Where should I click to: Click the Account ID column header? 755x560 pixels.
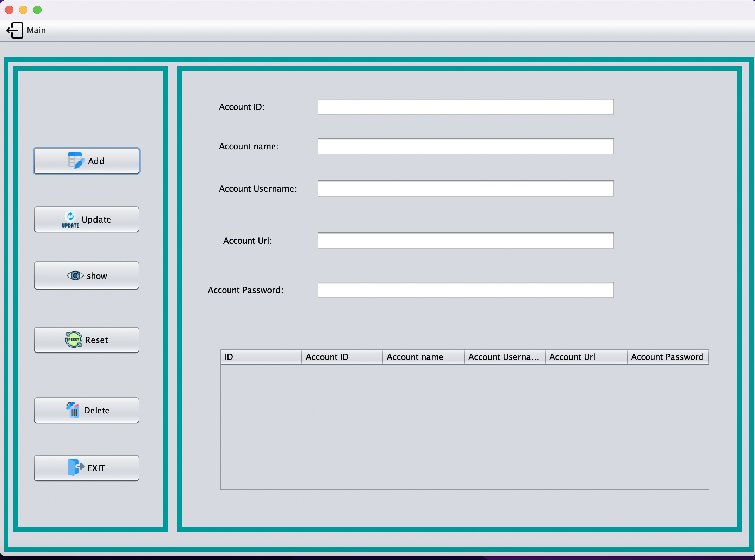tap(342, 357)
